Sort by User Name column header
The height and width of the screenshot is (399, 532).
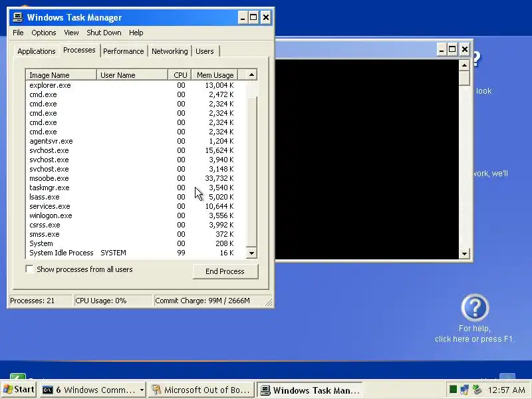(x=132, y=75)
